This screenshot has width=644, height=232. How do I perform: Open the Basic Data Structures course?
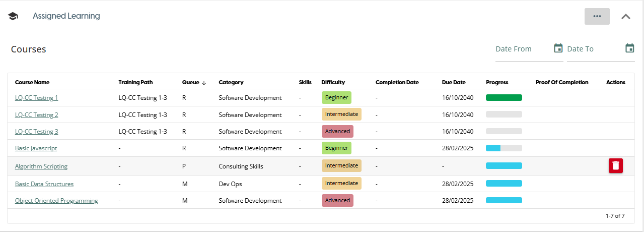(x=44, y=184)
